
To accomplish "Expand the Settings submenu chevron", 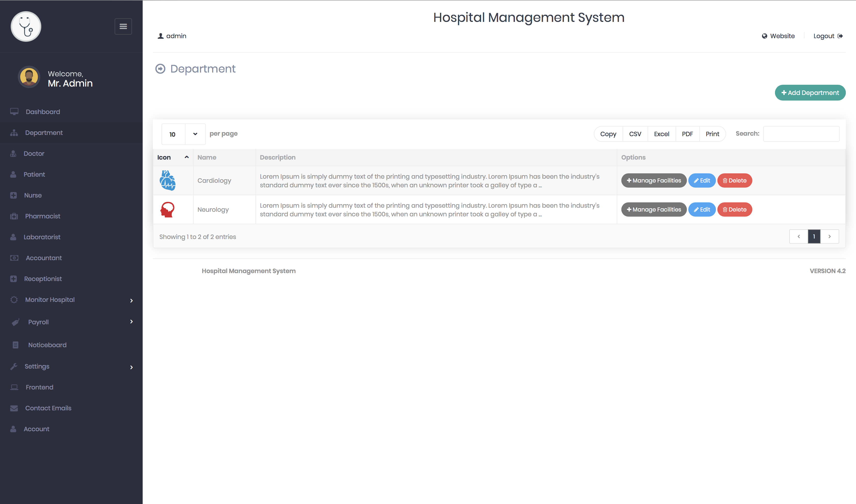I will [x=131, y=367].
